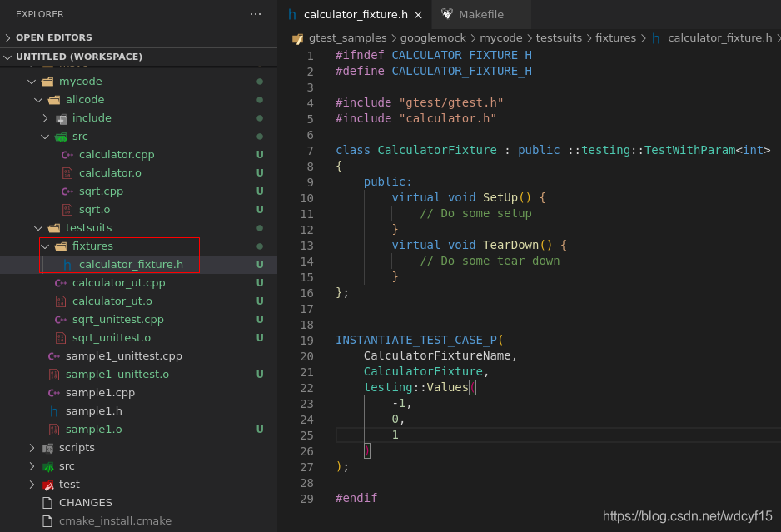Open calculator.cpp in the file tree
The height and width of the screenshot is (532, 781).
pyautogui.click(x=117, y=155)
